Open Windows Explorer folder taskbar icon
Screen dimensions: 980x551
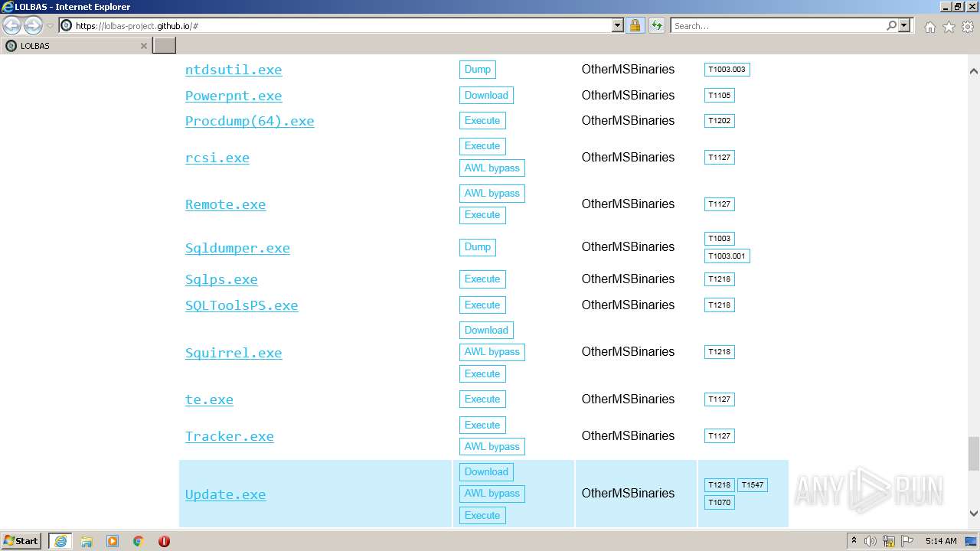pyautogui.click(x=87, y=541)
